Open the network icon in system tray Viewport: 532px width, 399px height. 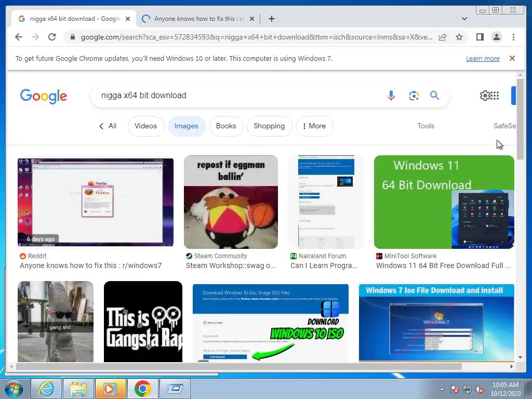(x=467, y=389)
